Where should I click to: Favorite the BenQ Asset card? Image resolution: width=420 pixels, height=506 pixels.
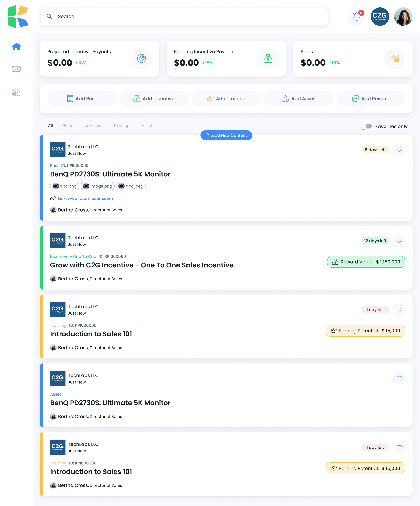(399, 378)
